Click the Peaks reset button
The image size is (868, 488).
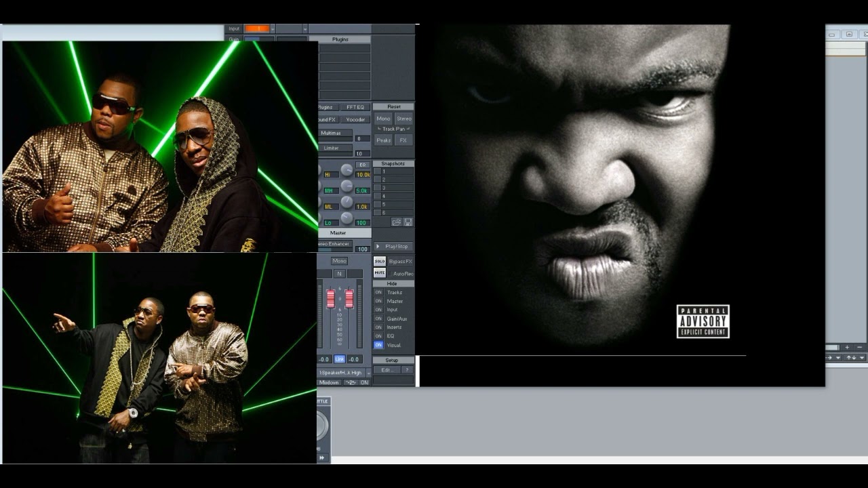(x=383, y=140)
